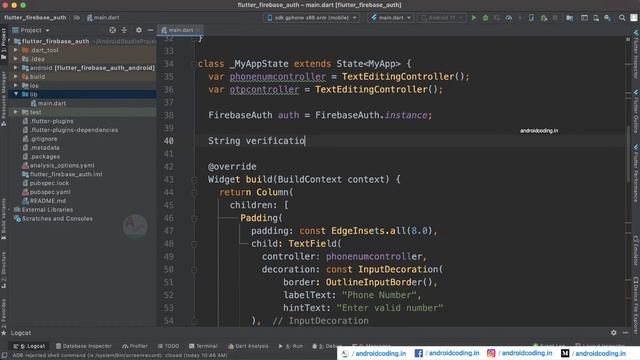This screenshot has height=360, width=640.
Task: Expand the .idea folder
Action: click(x=16, y=59)
